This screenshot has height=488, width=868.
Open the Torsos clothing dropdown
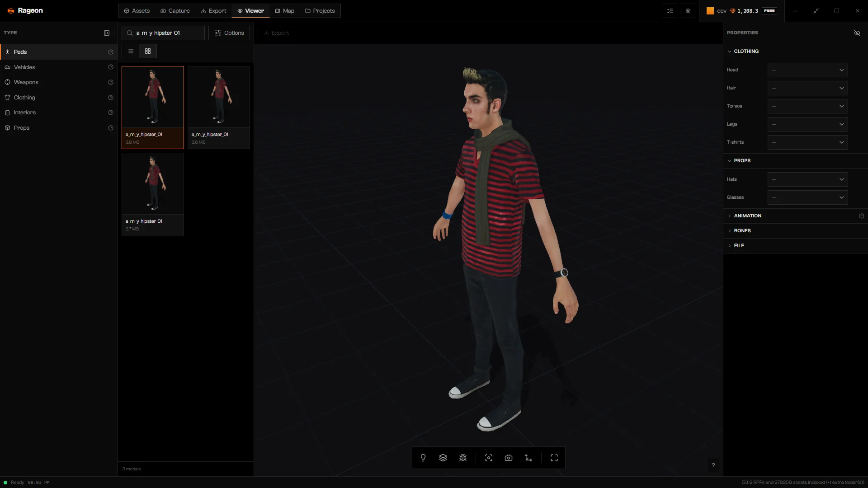tap(807, 106)
